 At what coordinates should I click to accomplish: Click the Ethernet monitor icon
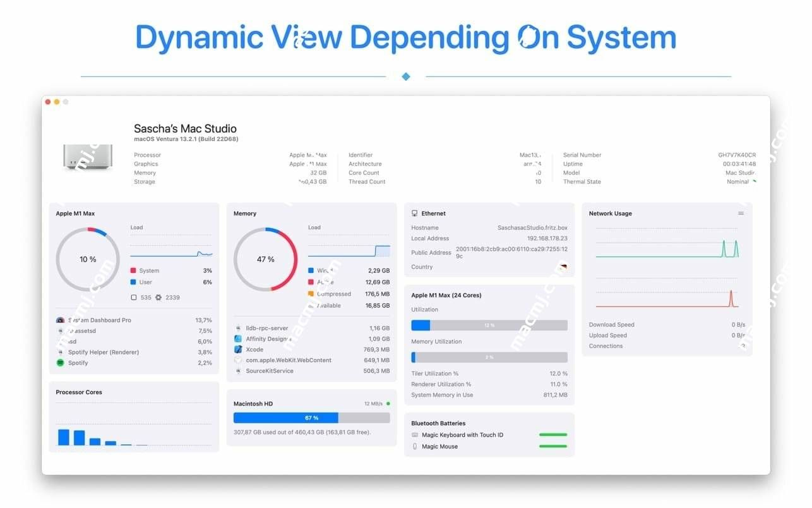tap(414, 214)
